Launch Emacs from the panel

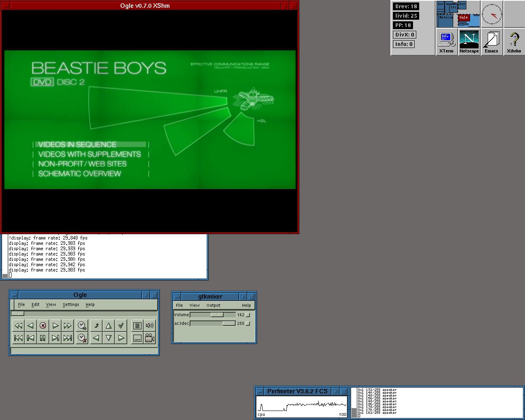(x=491, y=42)
